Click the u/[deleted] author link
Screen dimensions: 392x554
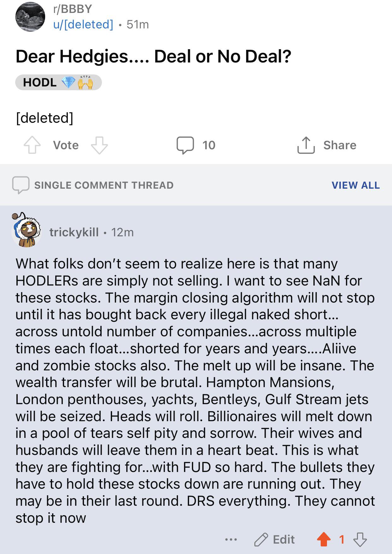[x=83, y=24]
